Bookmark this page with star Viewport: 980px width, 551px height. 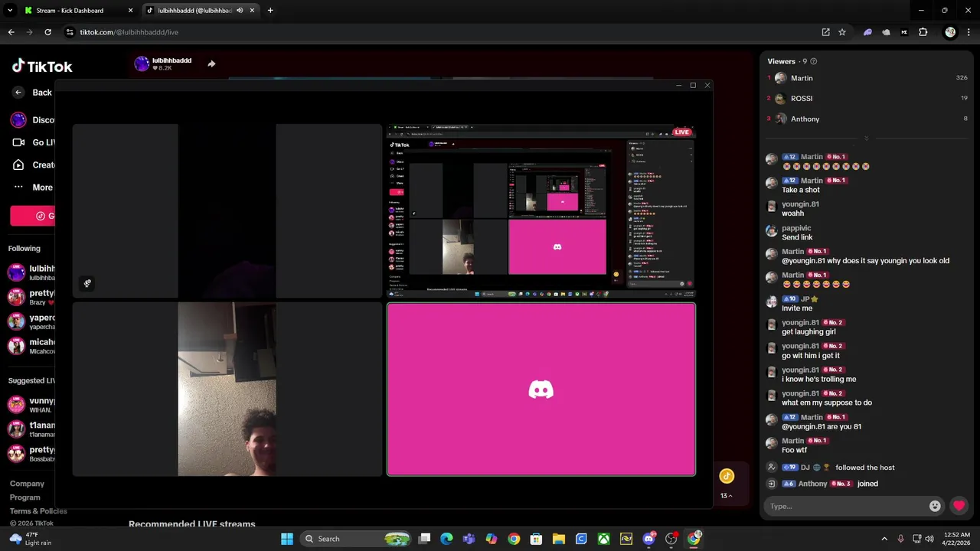point(842,32)
